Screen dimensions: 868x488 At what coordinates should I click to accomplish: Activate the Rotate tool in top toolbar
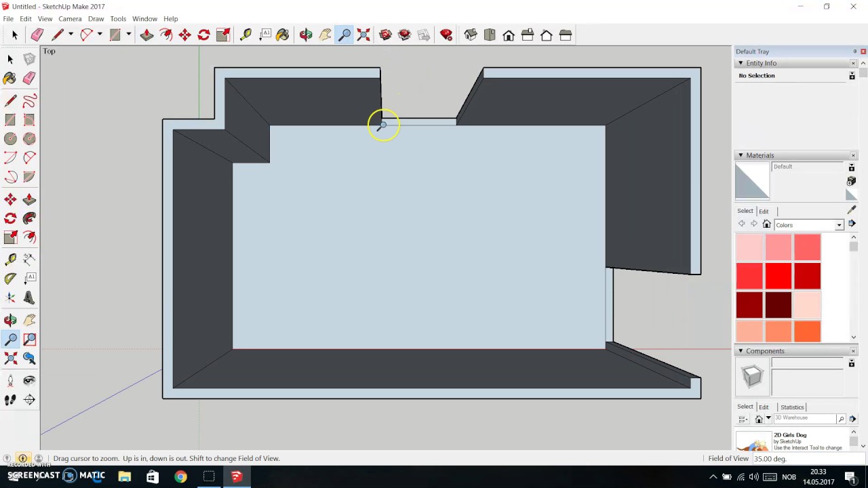(x=203, y=35)
